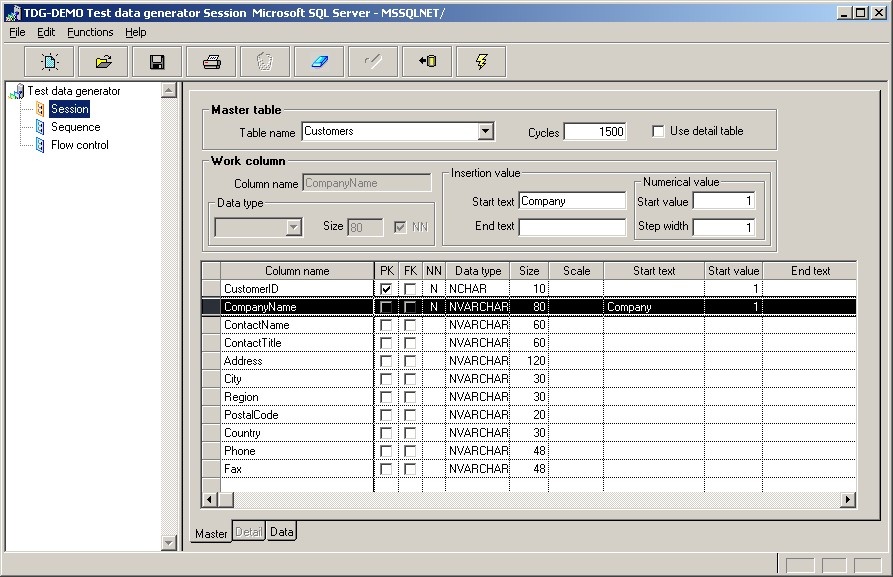Click the Save floppy disk icon

pos(157,62)
